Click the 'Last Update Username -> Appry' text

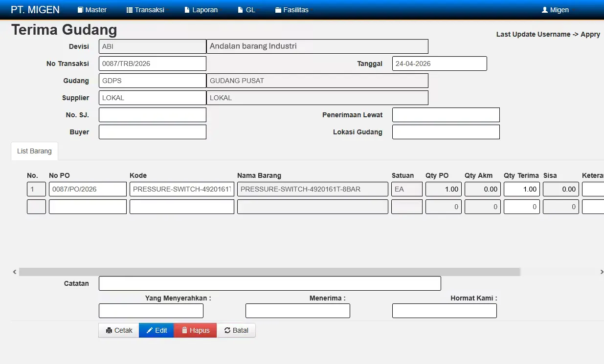pos(548,34)
